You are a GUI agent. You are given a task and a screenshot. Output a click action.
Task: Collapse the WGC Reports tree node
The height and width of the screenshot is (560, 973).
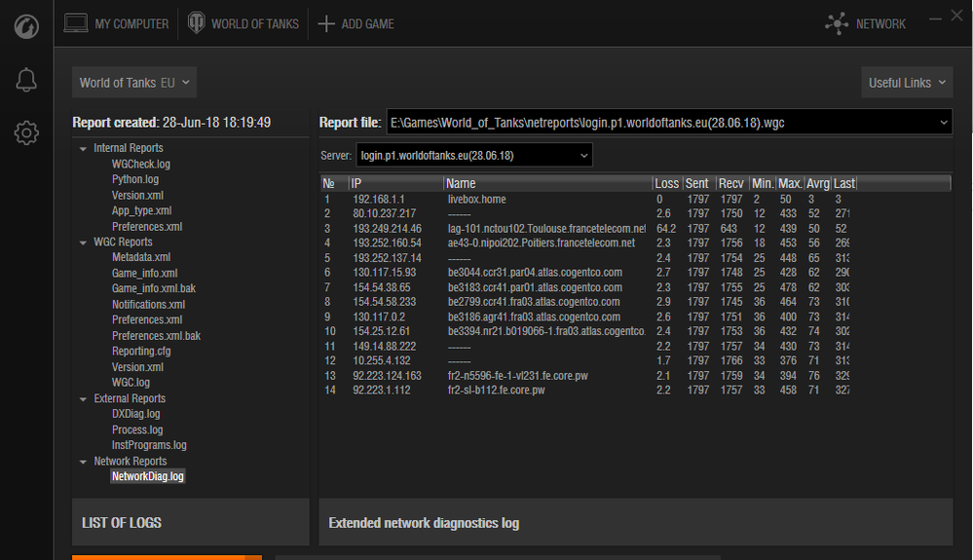82,242
